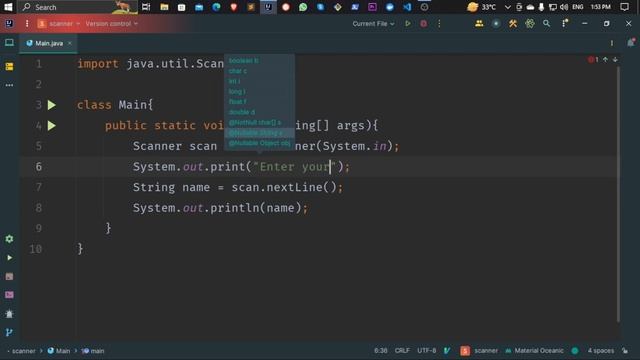Screen dimensions: 640x360
Task: Click 'scanner' breadcrumb in navigation bar
Action: pyautogui.click(x=23, y=351)
